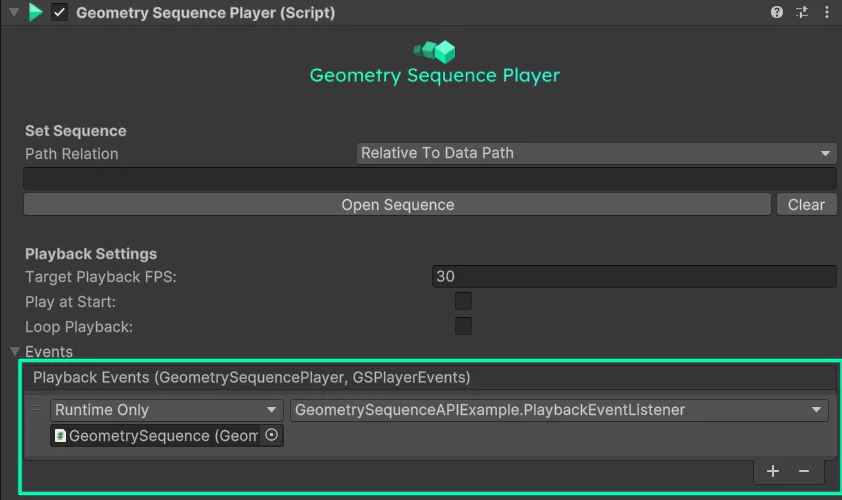This screenshot has height=500, width=842.
Task: Open the object picker circle icon
Action: (272, 435)
